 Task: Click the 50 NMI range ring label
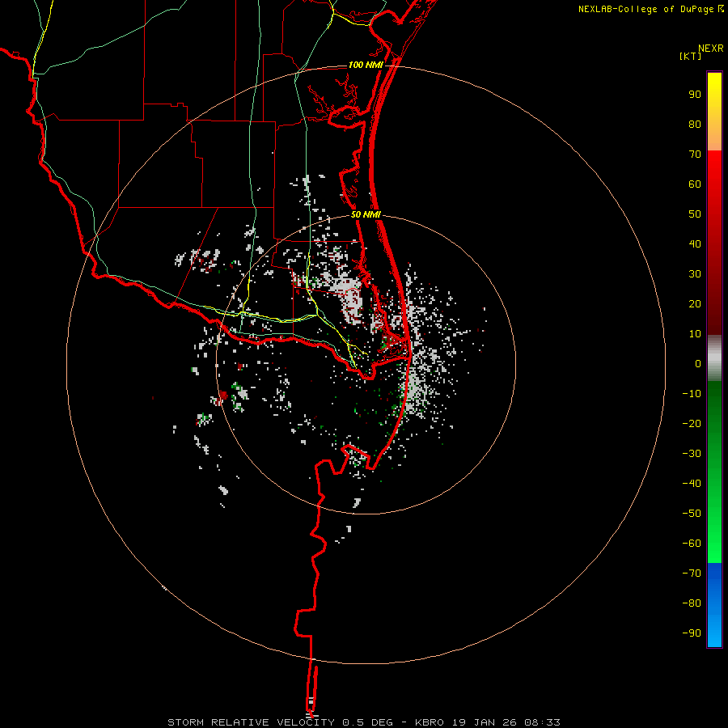pos(366,214)
